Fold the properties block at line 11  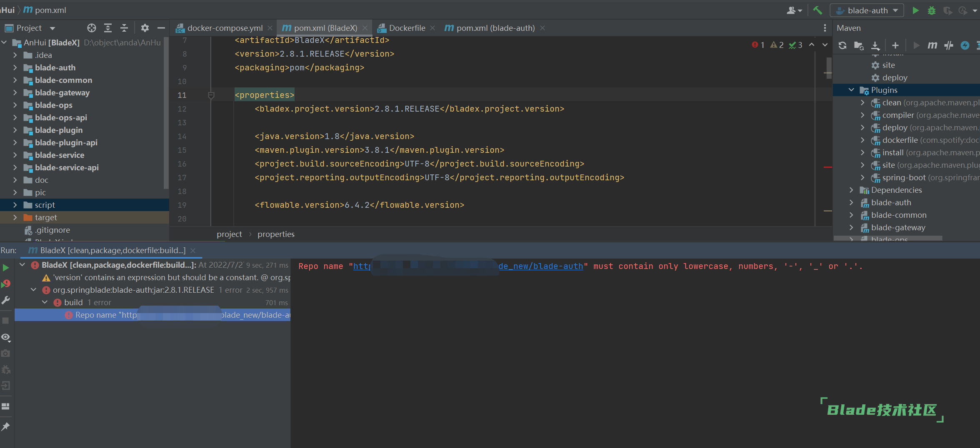(211, 95)
